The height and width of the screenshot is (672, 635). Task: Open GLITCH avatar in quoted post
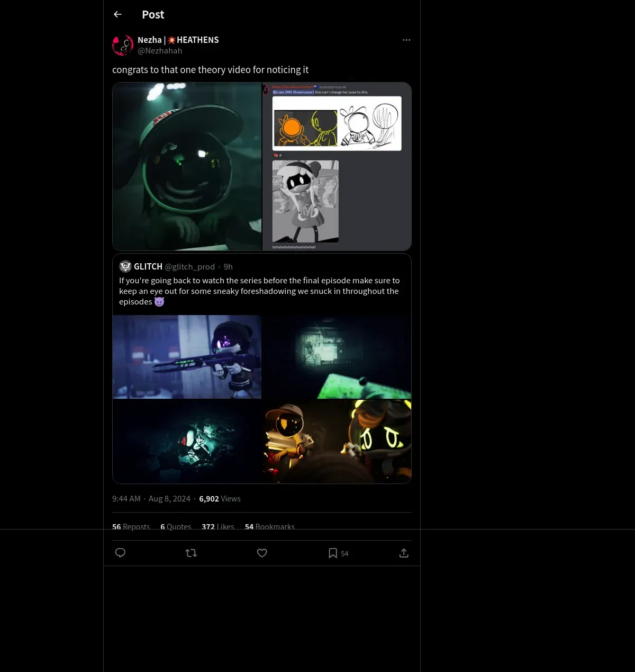pos(125,266)
